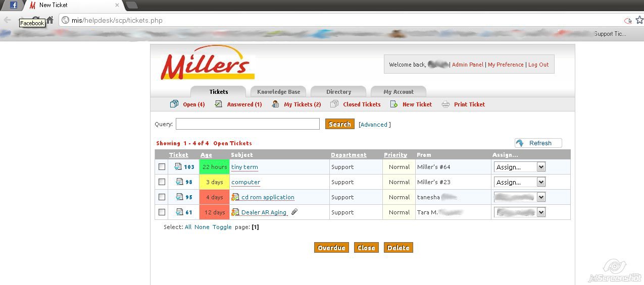Click the New Ticket icon

(x=394, y=104)
